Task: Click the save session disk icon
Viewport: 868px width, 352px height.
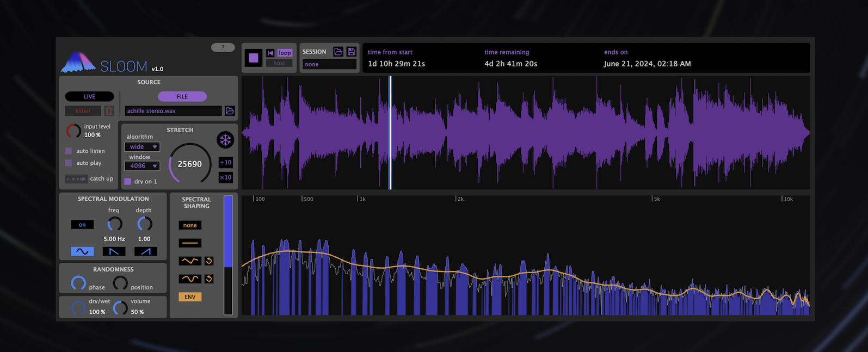Action: 351,52
